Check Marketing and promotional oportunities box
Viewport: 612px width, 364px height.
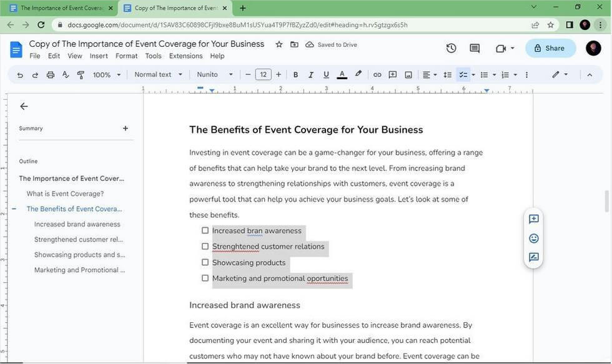(x=205, y=278)
